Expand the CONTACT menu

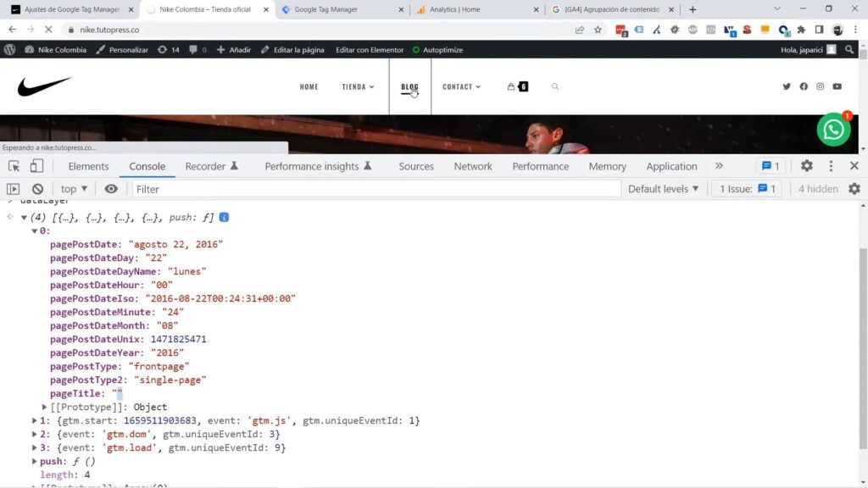[461, 86]
